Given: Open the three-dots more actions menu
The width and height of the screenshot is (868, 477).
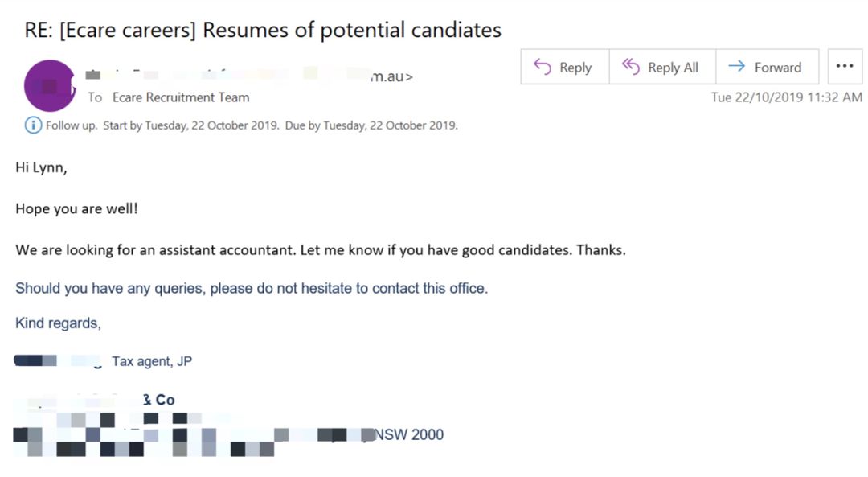Looking at the screenshot, I should pyautogui.click(x=845, y=67).
